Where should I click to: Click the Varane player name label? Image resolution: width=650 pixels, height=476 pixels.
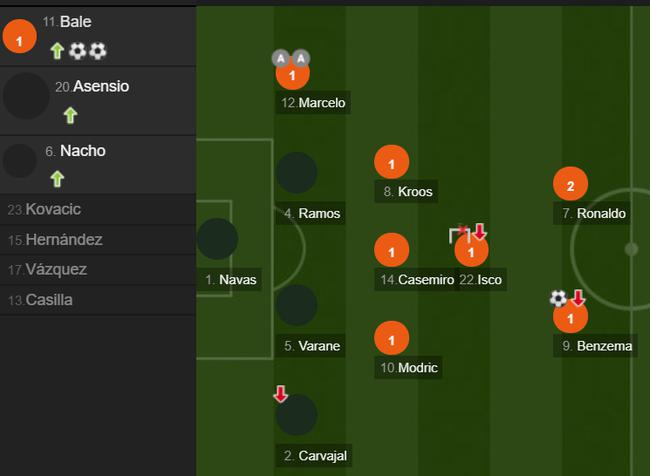[x=312, y=346]
